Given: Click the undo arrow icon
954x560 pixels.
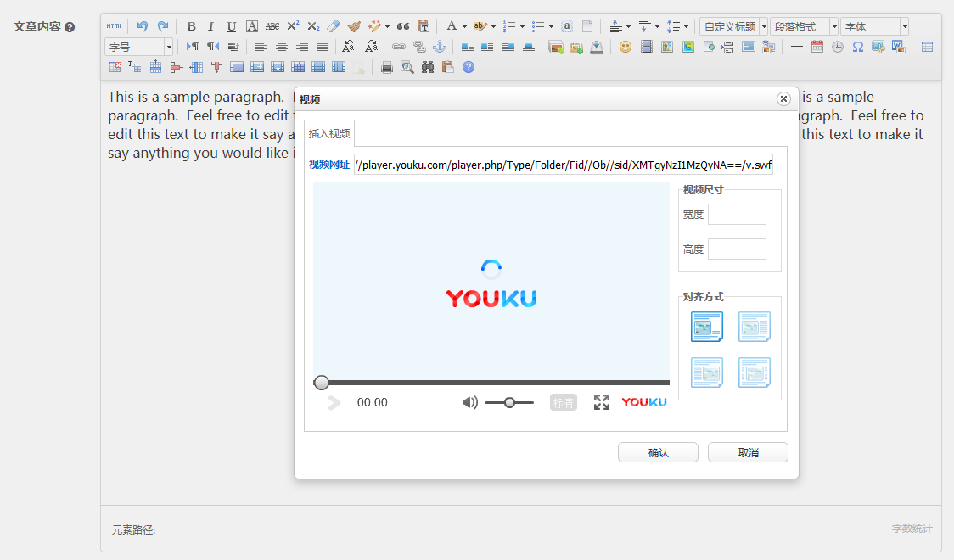Looking at the screenshot, I should (x=143, y=26).
